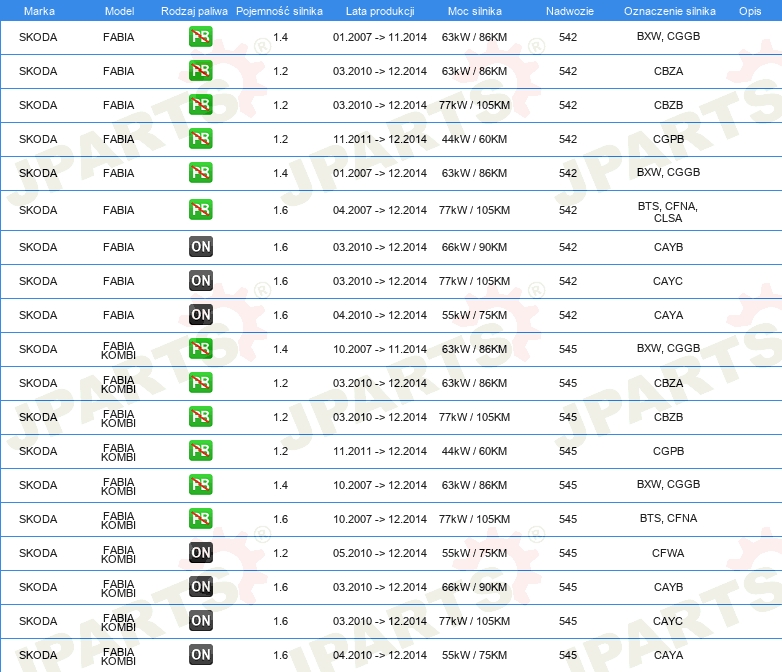The image size is (782, 672).
Task: Click the petrol icon in the Fabia BTS, CFNA, CLSA row
Action: tap(200, 210)
